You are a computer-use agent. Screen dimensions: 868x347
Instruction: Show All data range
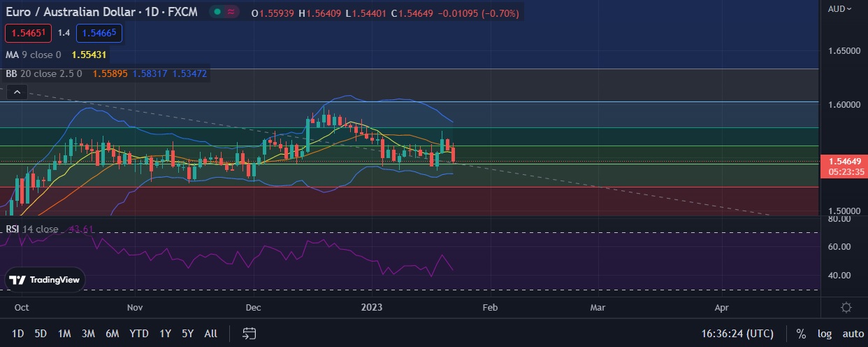pos(210,334)
